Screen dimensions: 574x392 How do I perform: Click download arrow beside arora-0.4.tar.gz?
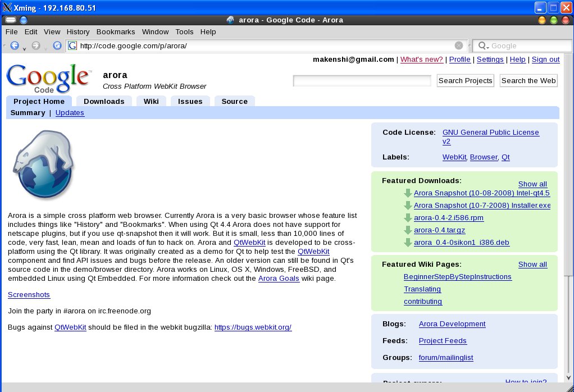click(x=408, y=230)
